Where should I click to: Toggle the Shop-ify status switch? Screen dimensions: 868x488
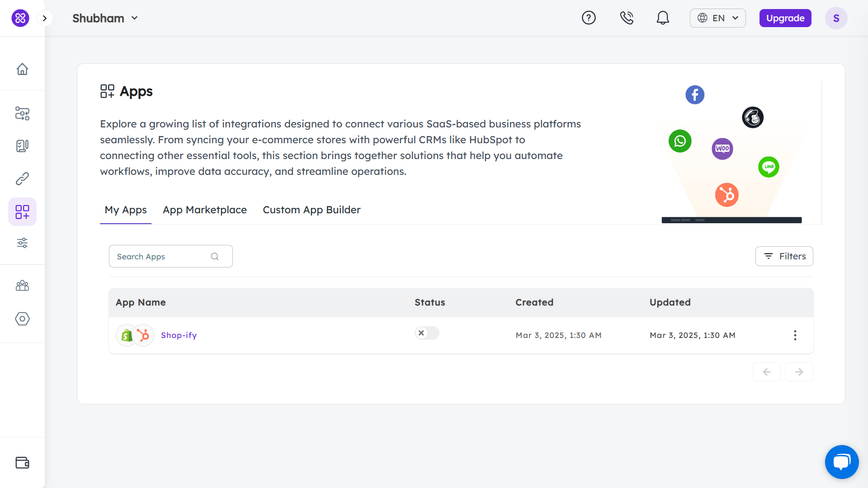pos(427,333)
